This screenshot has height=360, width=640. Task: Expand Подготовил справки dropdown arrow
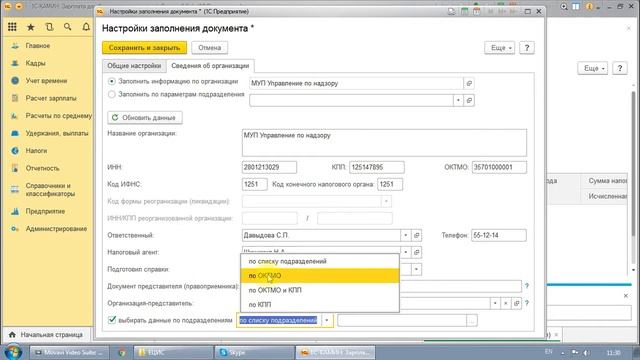(x=416, y=269)
